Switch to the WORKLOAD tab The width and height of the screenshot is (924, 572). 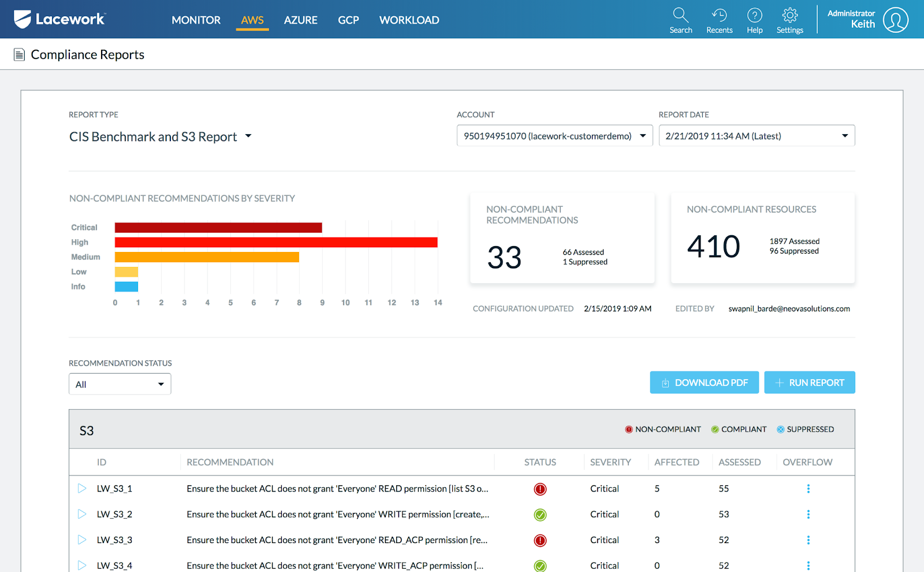pyautogui.click(x=409, y=20)
